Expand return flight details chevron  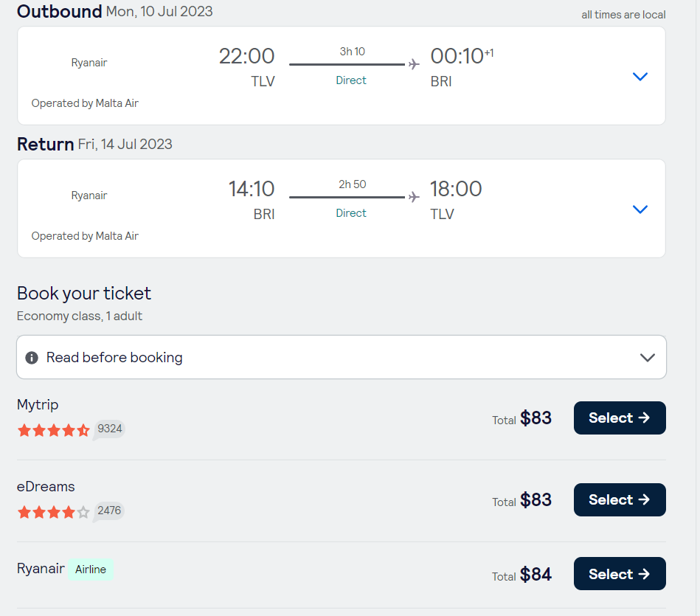pyautogui.click(x=640, y=210)
